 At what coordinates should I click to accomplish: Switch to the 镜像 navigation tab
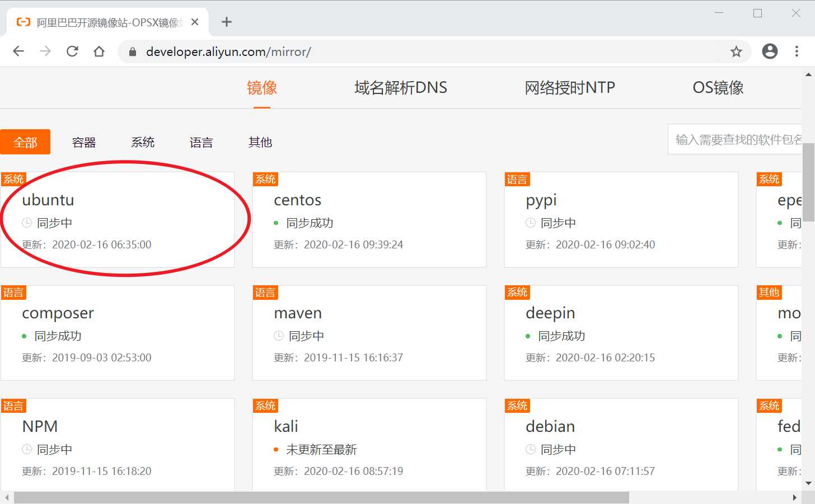tap(262, 88)
